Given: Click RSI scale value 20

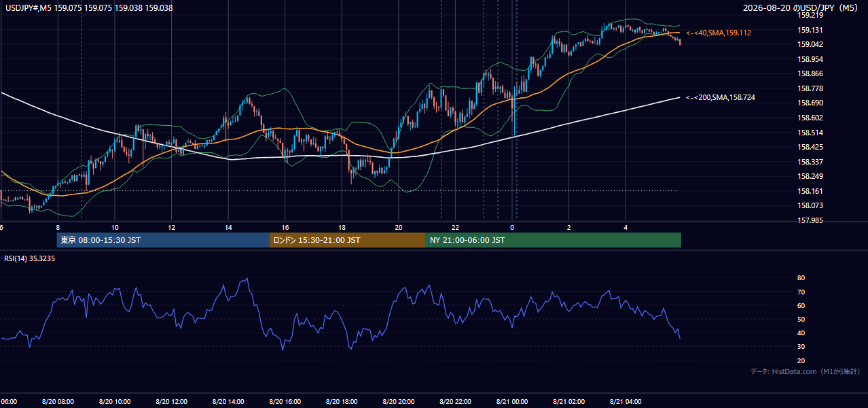Looking at the screenshot, I should tap(801, 360).
